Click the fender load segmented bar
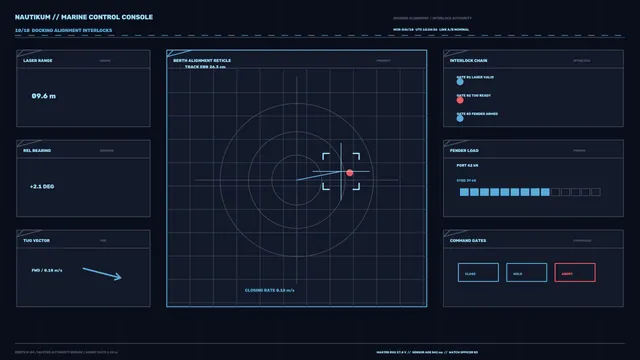Screen dimensions: 640x360 [x=530, y=192]
